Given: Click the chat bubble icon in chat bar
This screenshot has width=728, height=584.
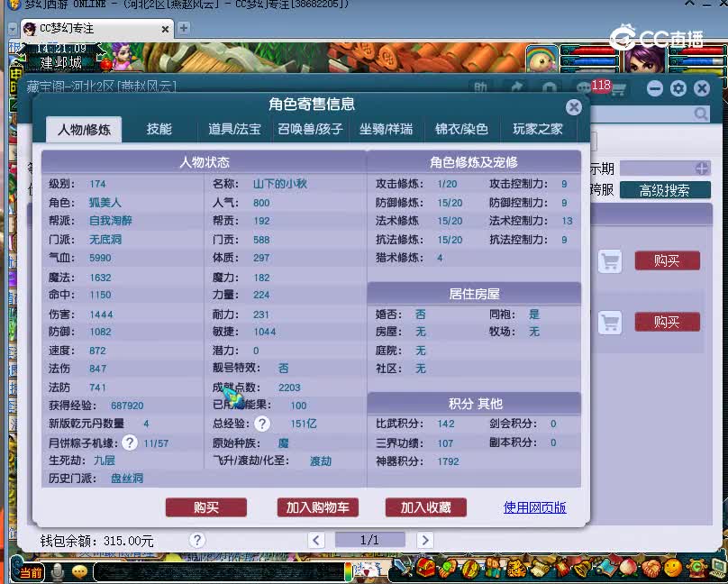Looking at the screenshot, I should coord(79,572).
